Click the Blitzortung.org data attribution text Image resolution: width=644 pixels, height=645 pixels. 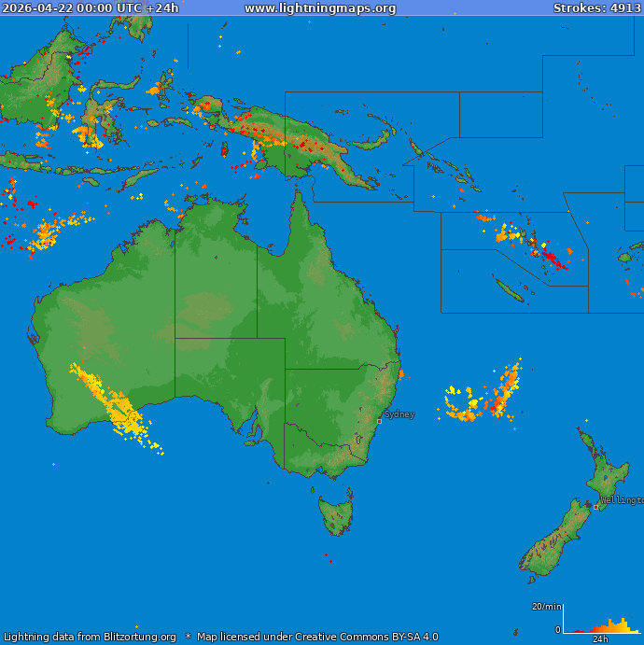[x=90, y=637]
